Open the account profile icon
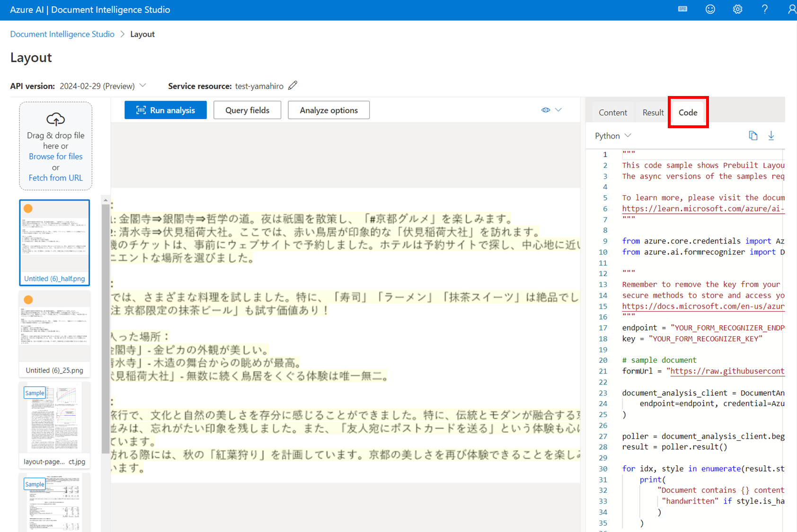Viewport: 797px width, 532px height. pos(792,9)
